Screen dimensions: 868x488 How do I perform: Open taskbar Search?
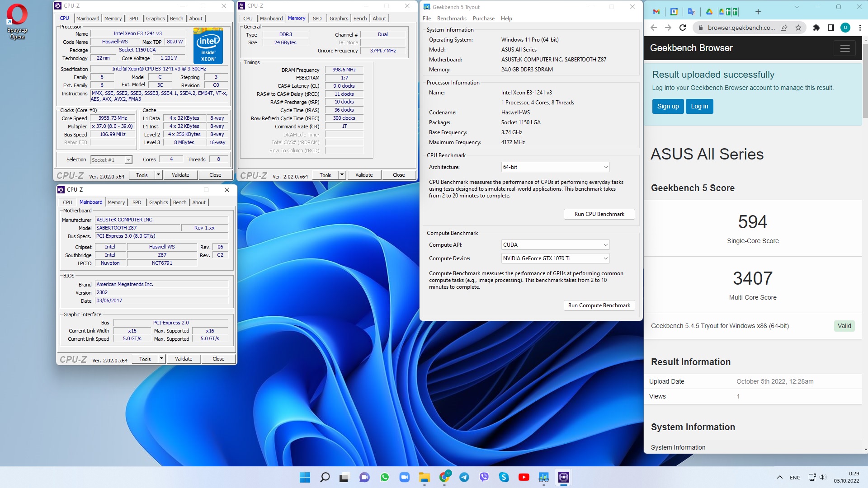point(325,477)
